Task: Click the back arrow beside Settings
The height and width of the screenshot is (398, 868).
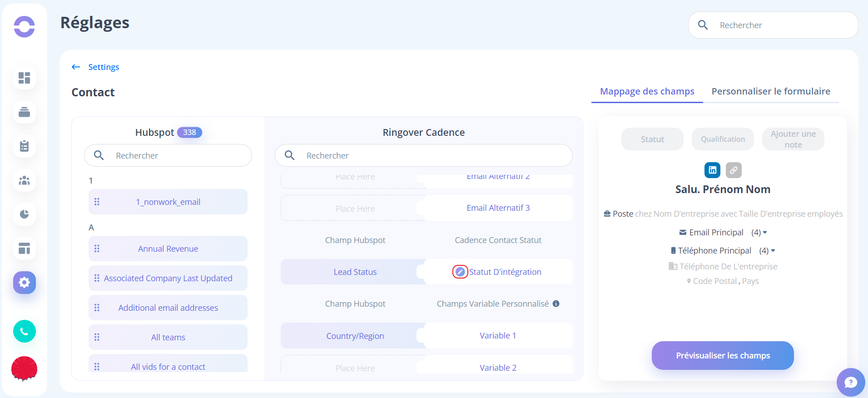Action: tap(76, 67)
